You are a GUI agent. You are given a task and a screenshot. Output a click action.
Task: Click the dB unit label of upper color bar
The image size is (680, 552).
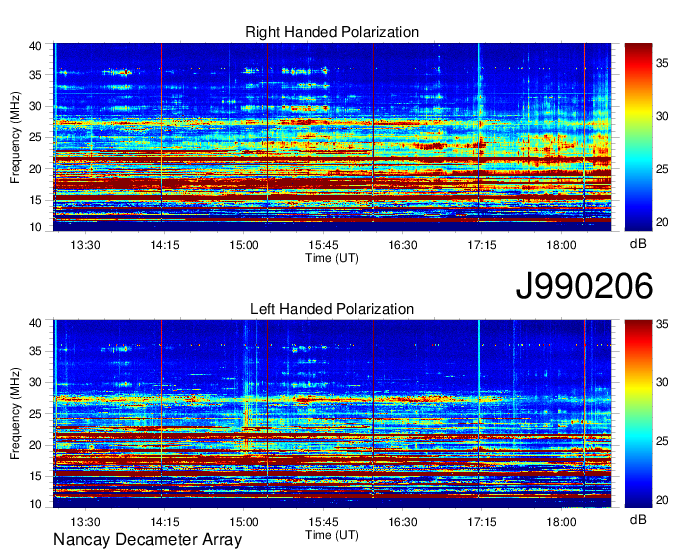pyautogui.click(x=638, y=244)
